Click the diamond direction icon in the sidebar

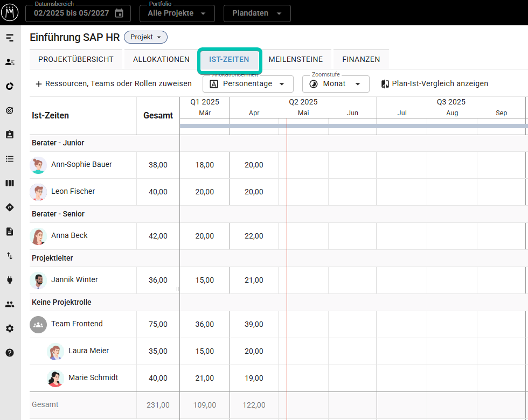pyautogui.click(x=10, y=207)
